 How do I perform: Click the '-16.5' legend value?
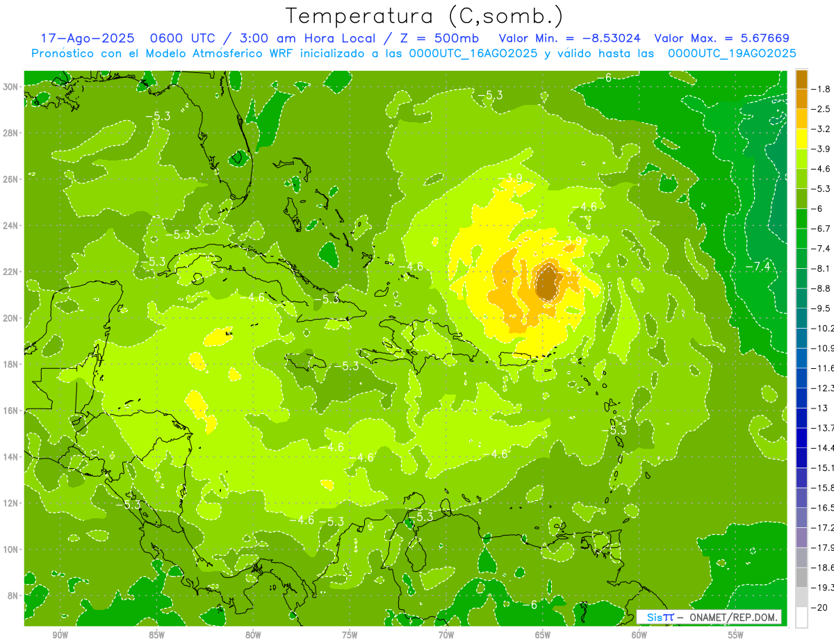click(823, 507)
